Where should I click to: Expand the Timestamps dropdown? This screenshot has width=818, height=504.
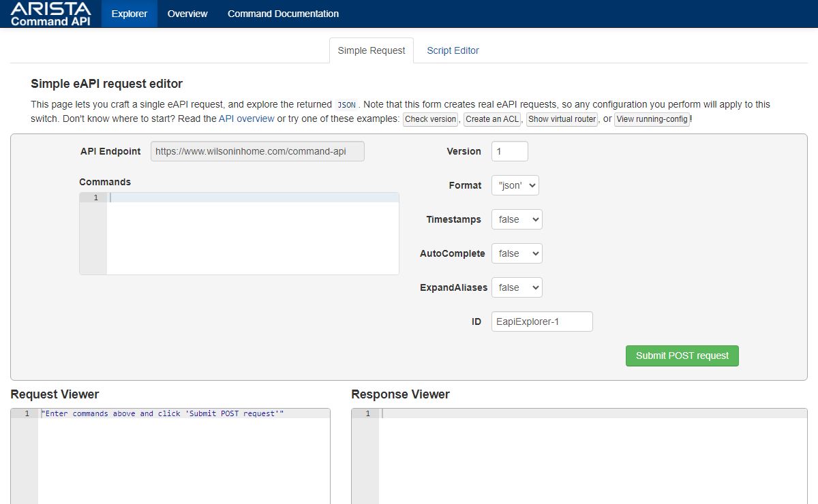tap(516, 219)
